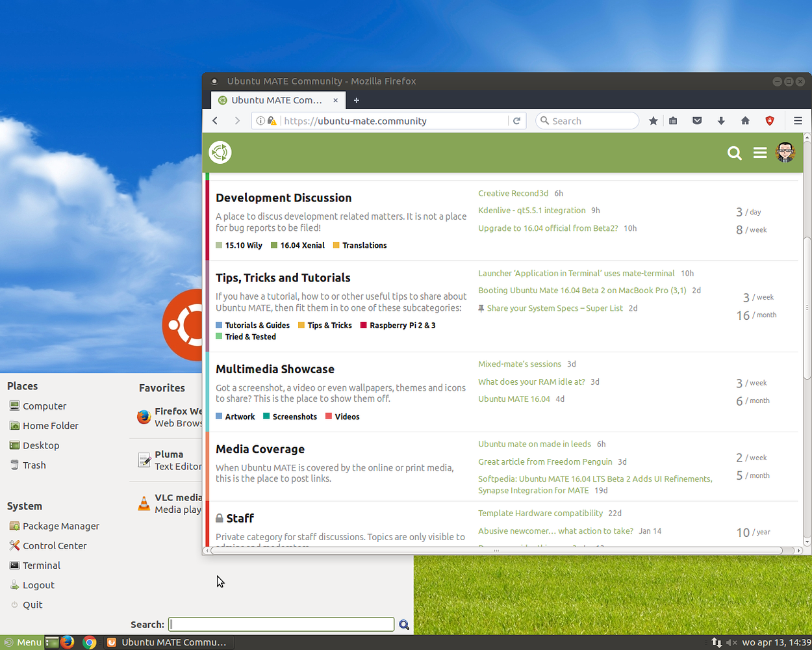812x650 pixels.
Task: Click the page's vertical scrollbar
Action: pyautogui.click(x=807, y=307)
